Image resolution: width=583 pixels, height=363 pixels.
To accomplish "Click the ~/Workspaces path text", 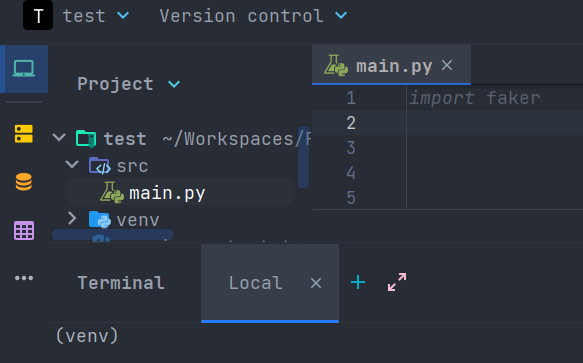I will (x=236, y=139).
